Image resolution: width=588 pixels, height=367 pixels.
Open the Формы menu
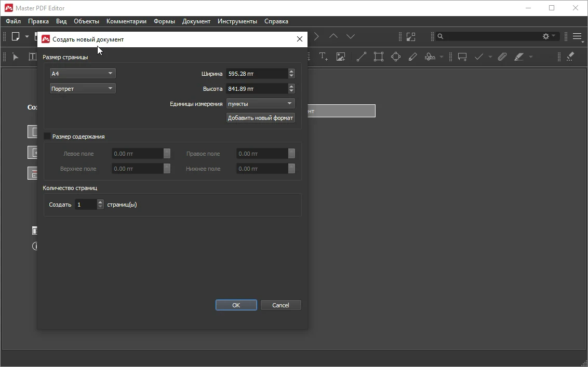point(164,21)
